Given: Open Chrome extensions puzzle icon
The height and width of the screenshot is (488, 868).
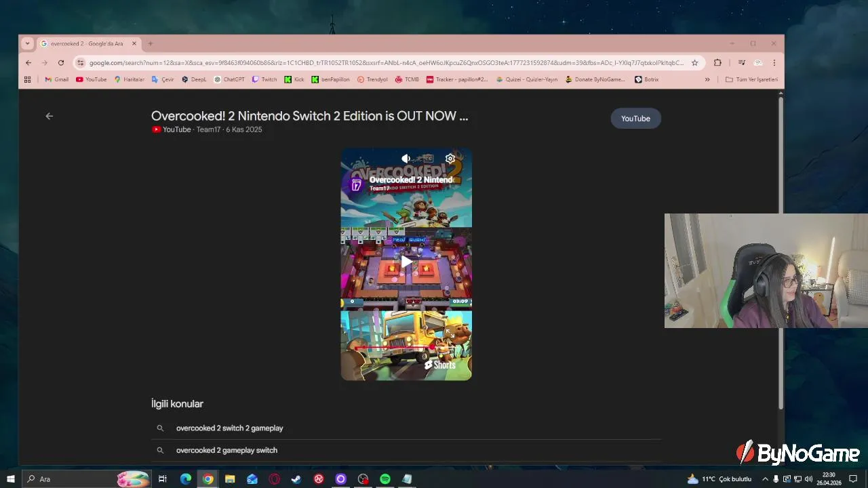Looking at the screenshot, I should (x=717, y=62).
